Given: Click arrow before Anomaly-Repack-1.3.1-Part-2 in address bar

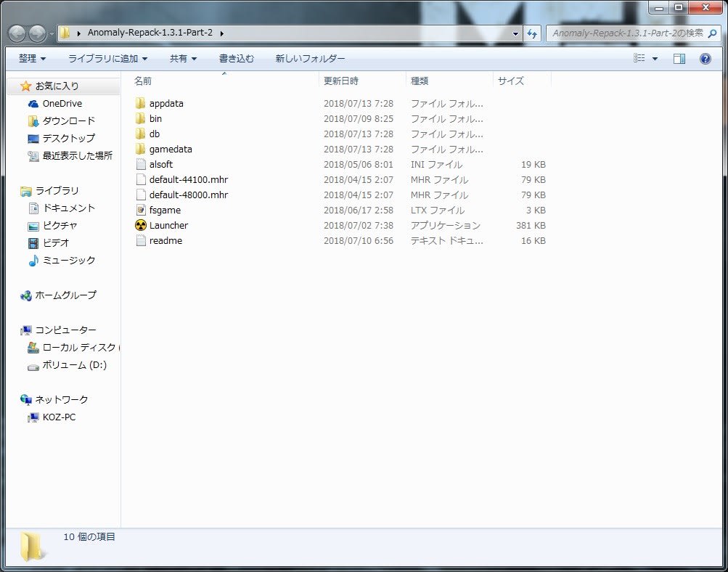Looking at the screenshot, I should [x=78, y=33].
